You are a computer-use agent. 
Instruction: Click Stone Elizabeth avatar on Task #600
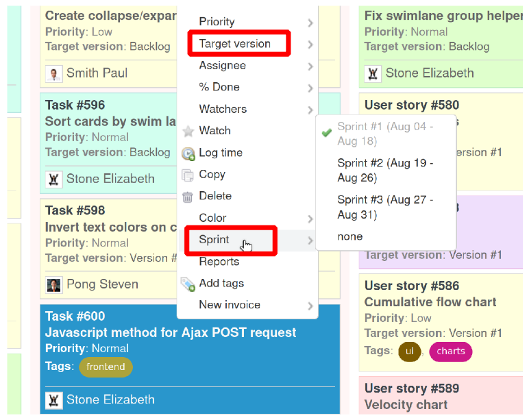(53, 399)
